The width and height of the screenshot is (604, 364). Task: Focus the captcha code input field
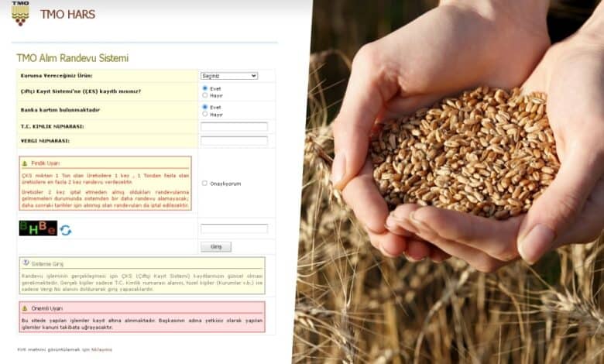(234, 228)
